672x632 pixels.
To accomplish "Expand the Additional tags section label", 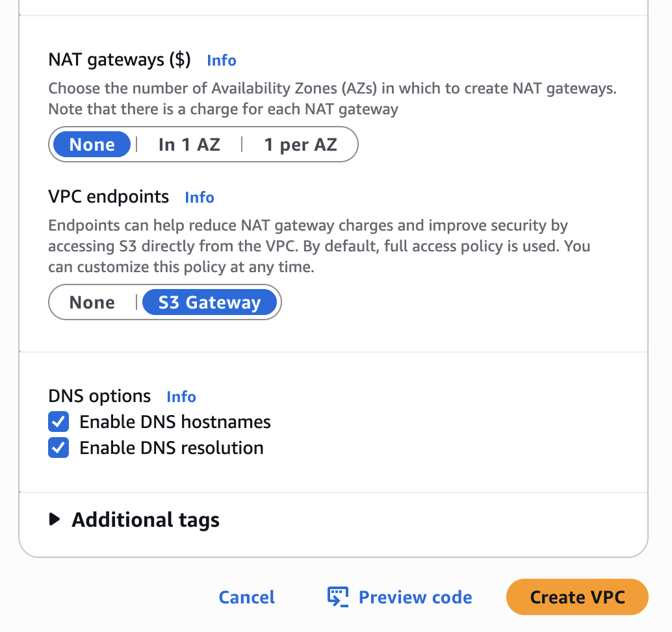I will (x=146, y=520).
